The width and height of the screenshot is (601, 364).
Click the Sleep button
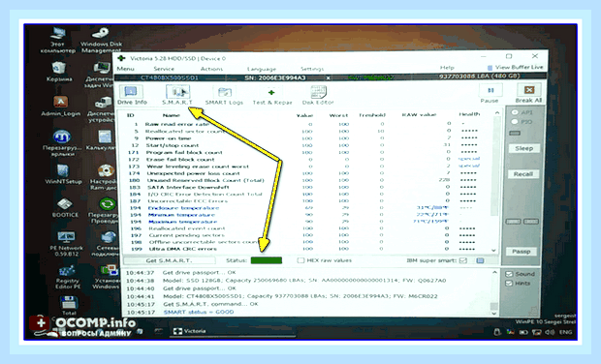(524, 148)
